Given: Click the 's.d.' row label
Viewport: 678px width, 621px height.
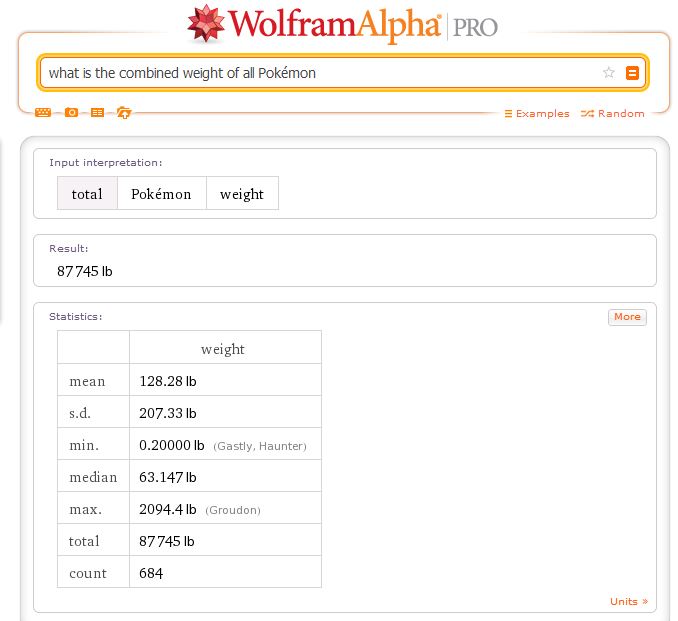Looking at the screenshot, I should click(x=80, y=413).
